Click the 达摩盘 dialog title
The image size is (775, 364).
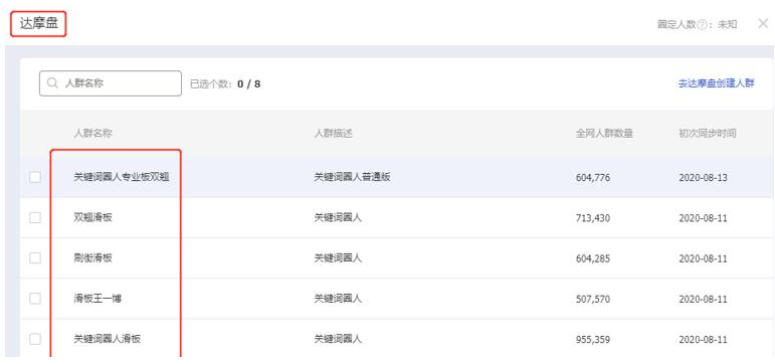[39, 25]
